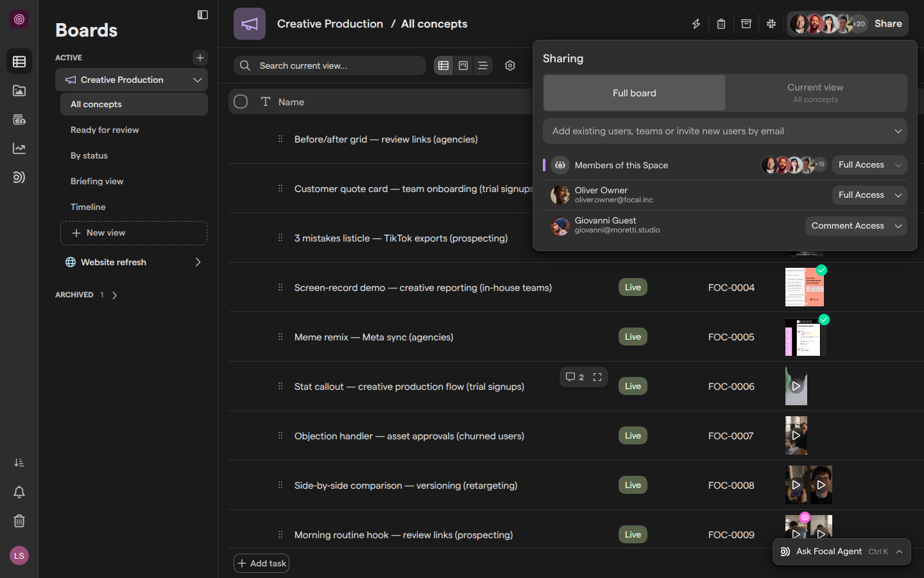Open the LS user avatar
The width and height of the screenshot is (924, 578).
pyautogui.click(x=19, y=556)
